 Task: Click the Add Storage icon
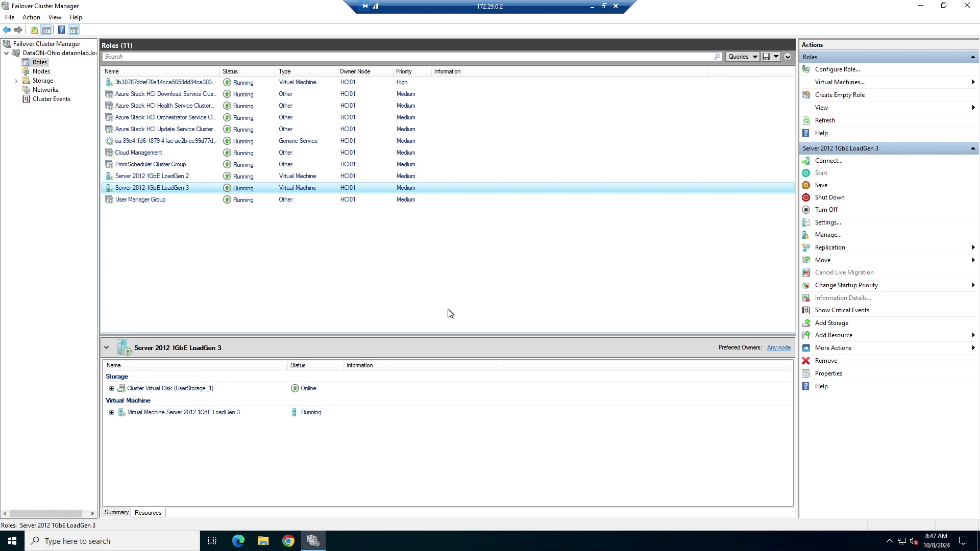(806, 323)
